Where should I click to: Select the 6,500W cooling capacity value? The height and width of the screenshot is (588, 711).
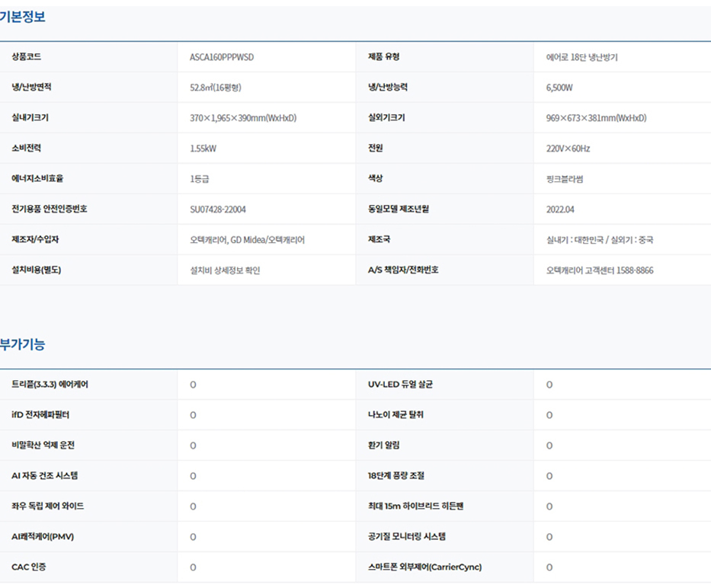pyautogui.click(x=559, y=88)
